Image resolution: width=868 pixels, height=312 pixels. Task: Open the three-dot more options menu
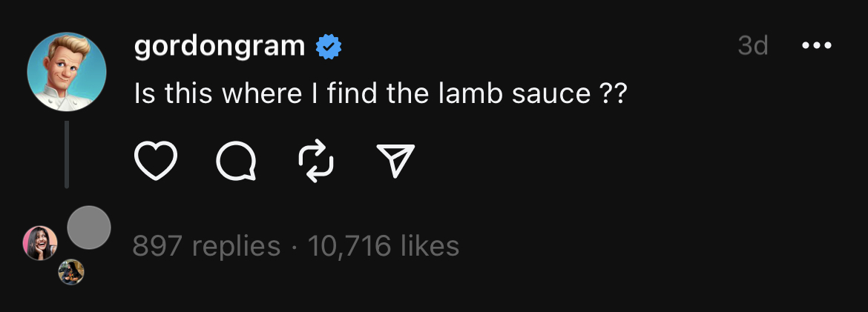[817, 46]
